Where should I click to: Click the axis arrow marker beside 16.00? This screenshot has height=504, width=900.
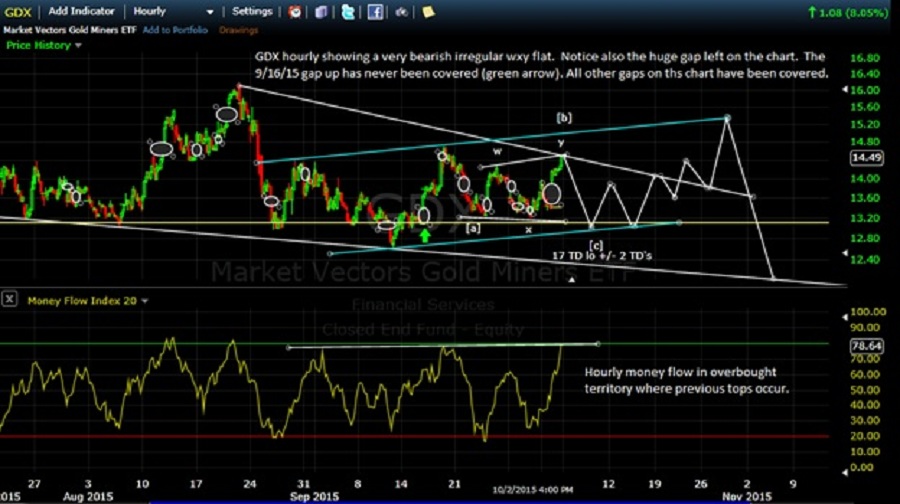[844, 90]
